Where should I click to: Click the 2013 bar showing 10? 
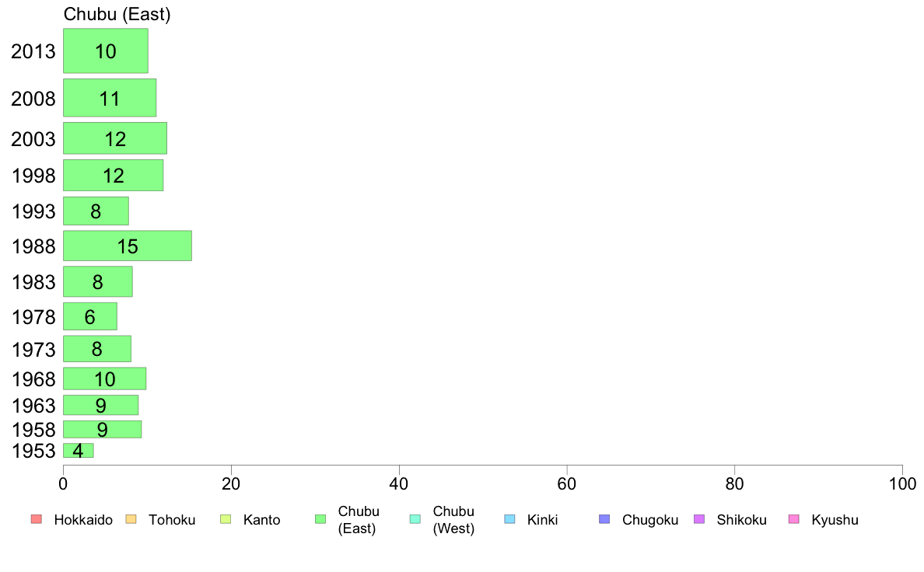105,51
